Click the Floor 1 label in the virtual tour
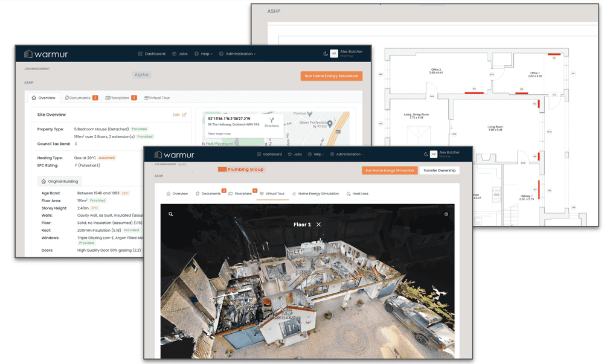Viewport: 604px width, 364px height. pos(302,225)
